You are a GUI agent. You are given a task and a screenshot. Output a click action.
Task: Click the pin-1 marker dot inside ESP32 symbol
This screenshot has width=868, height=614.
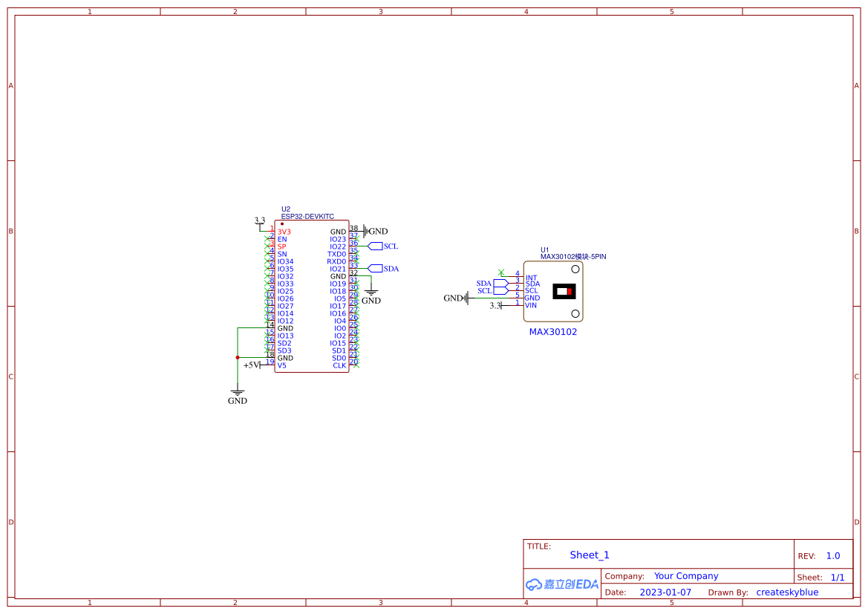point(281,223)
